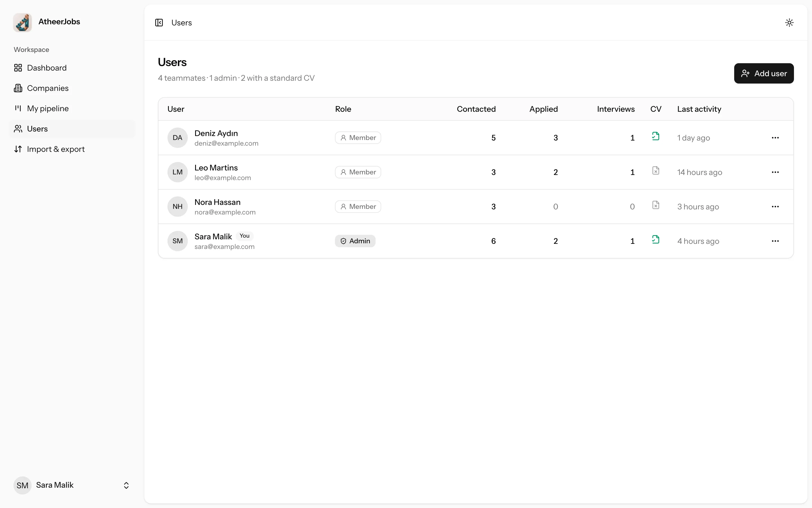Click the name Sara Malik in table

click(213, 237)
